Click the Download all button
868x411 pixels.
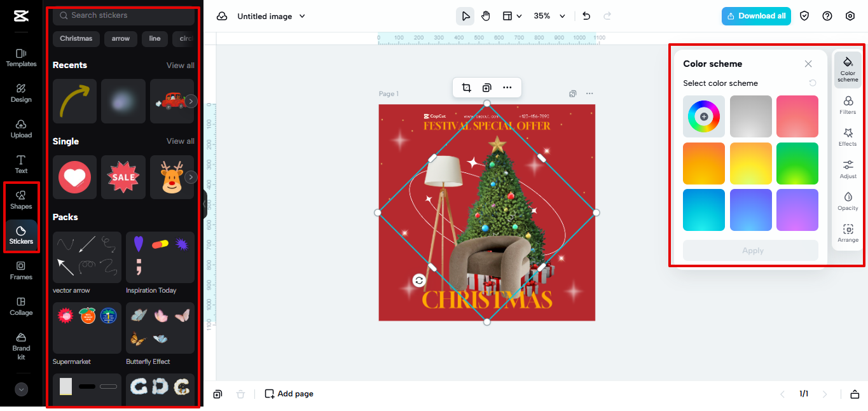756,17
